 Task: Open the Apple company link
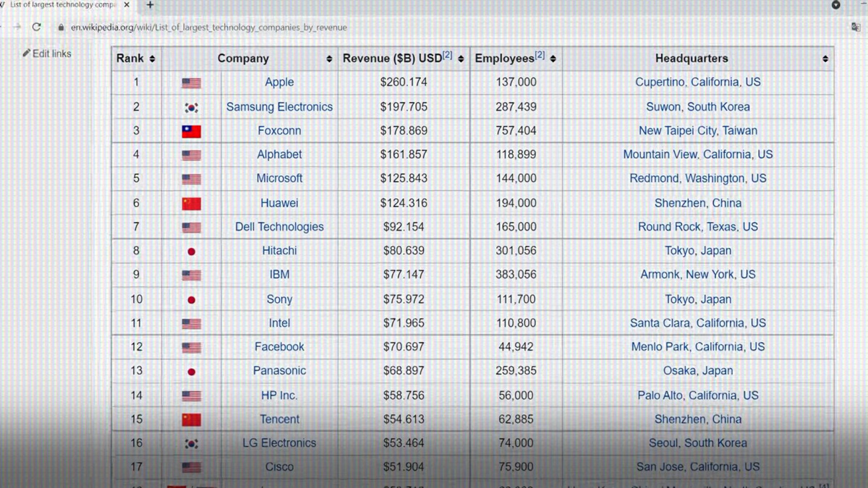(279, 82)
